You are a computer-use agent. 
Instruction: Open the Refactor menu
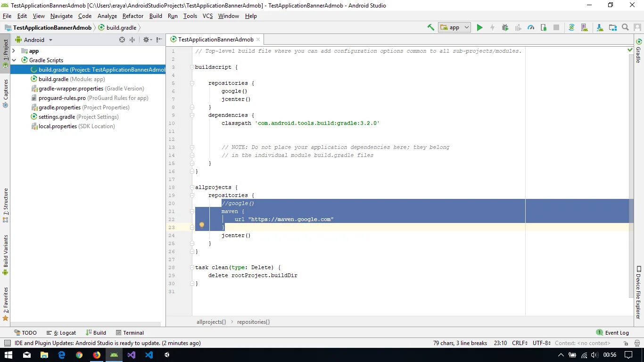tap(133, 16)
